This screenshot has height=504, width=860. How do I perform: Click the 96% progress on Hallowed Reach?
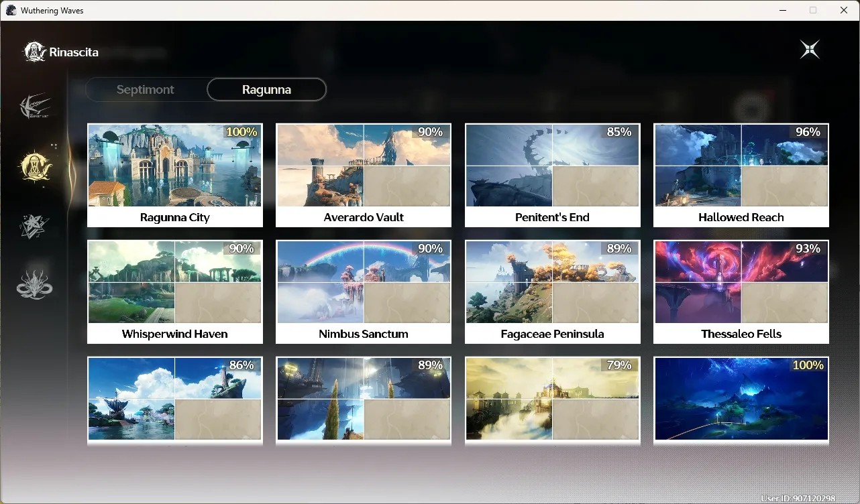pyautogui.click(x=808, y=132)
